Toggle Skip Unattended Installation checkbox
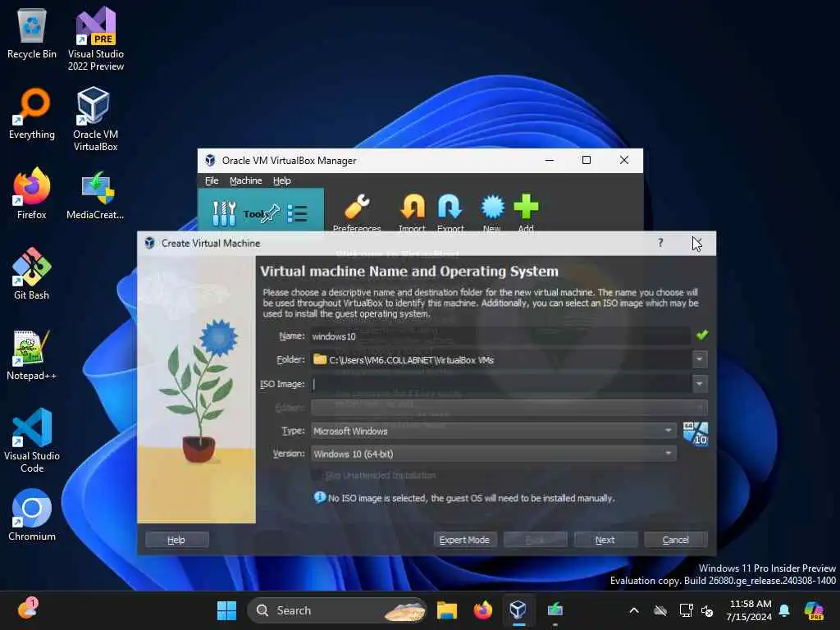 tap(317, 475)
